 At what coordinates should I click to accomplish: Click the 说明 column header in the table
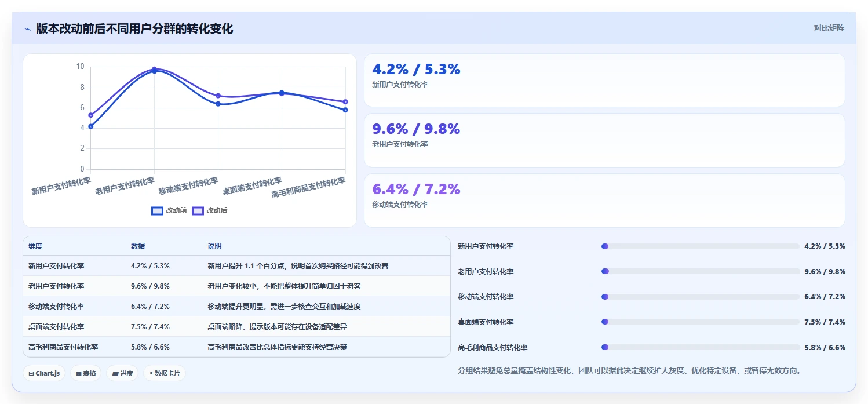214,246
